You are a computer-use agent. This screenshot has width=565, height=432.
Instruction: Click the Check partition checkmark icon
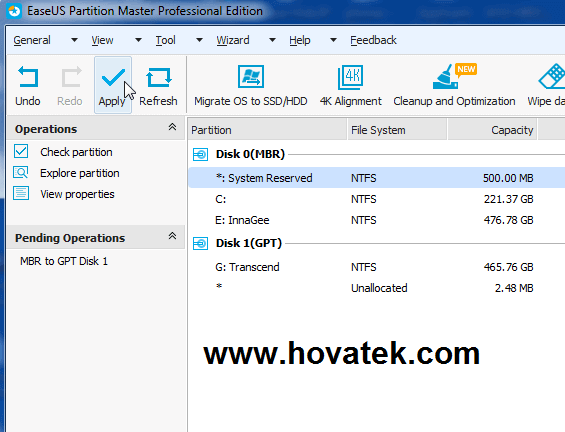[21, 151]
